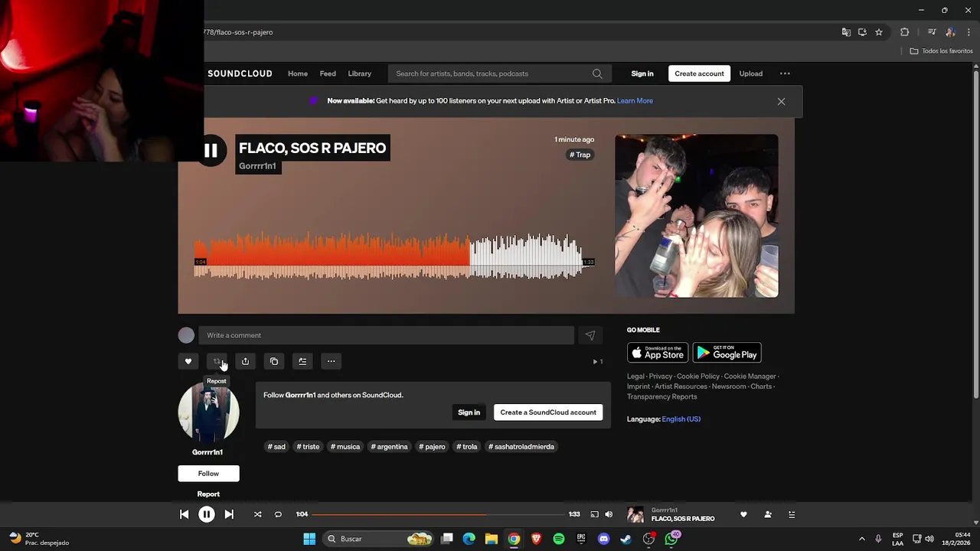The image size is (980, 551).
Task: Like current track in bottom player
Action: 743,514
